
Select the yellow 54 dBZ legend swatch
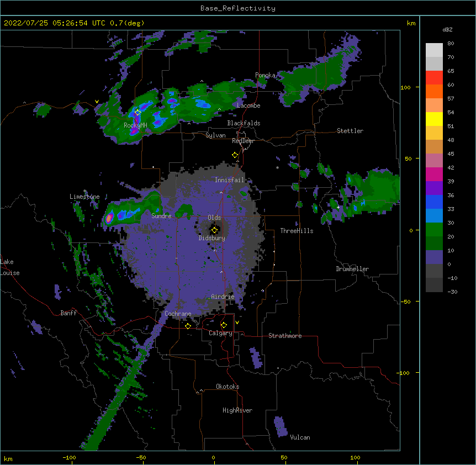pos(434,119)
